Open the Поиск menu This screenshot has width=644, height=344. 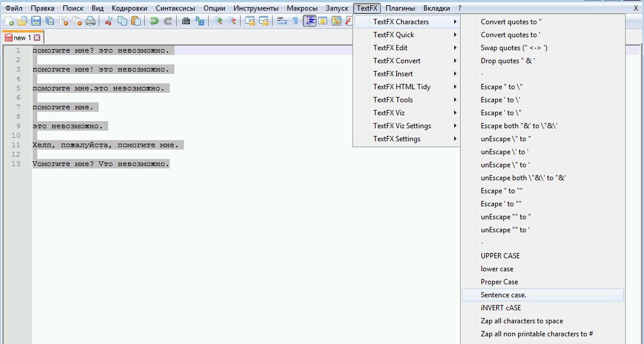point(73,8)
